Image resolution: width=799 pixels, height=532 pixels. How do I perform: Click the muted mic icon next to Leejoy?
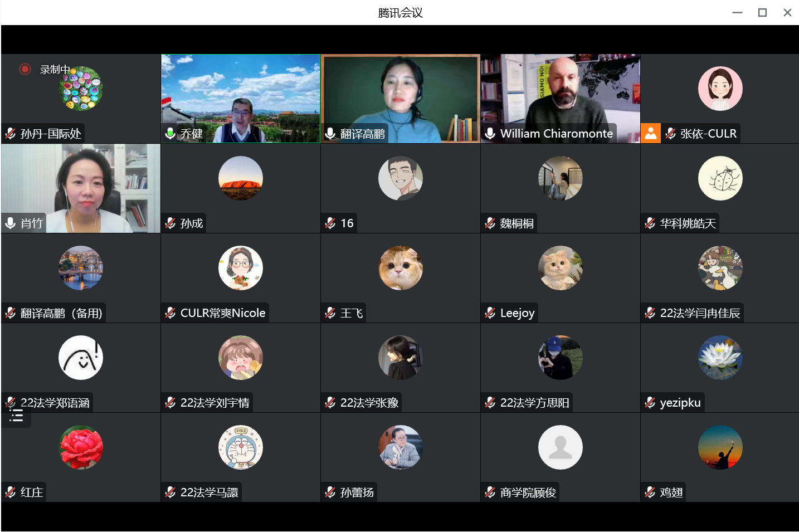[490, 313]
